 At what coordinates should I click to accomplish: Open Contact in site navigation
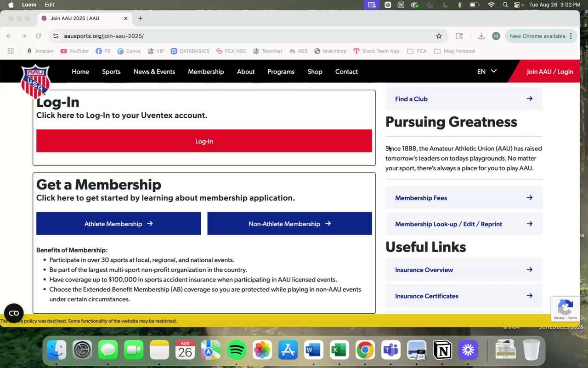[x=346, y=71]
